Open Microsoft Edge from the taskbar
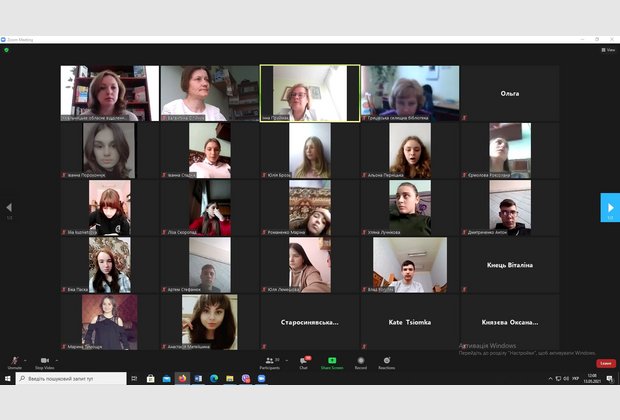The image size is (620, 420). pyautogui.click(x=214, y=378)
